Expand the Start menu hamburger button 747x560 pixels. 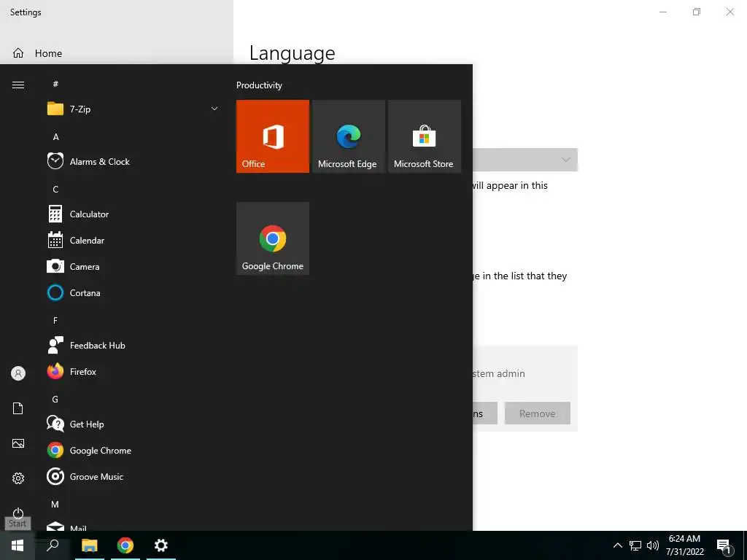[18, 85]
